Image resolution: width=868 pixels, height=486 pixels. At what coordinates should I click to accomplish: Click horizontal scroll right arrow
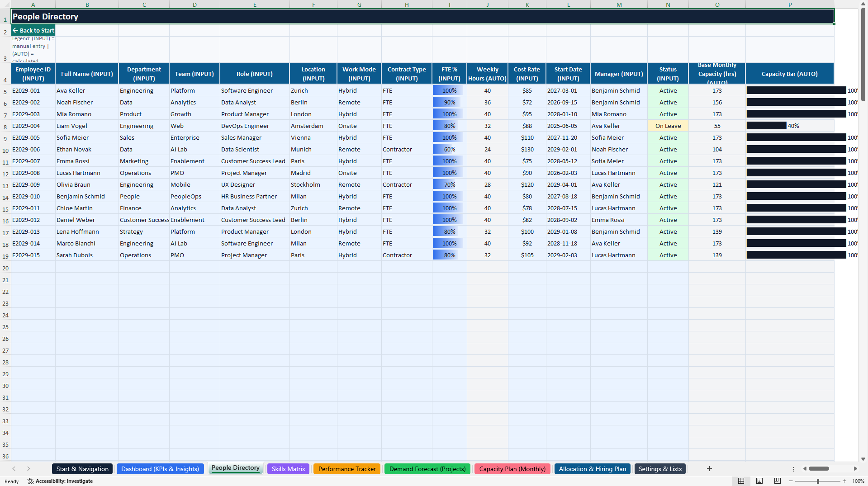pos(855,469)
